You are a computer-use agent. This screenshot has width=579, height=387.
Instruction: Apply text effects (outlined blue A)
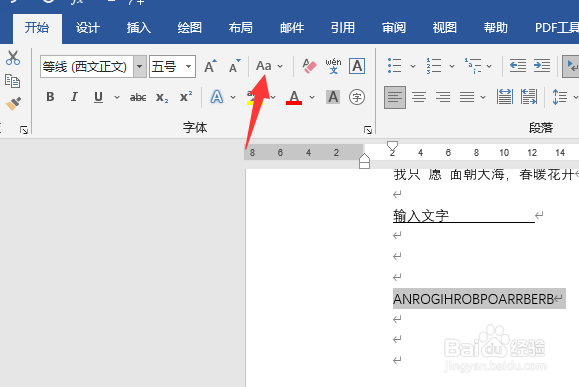(x=217, y=97)
